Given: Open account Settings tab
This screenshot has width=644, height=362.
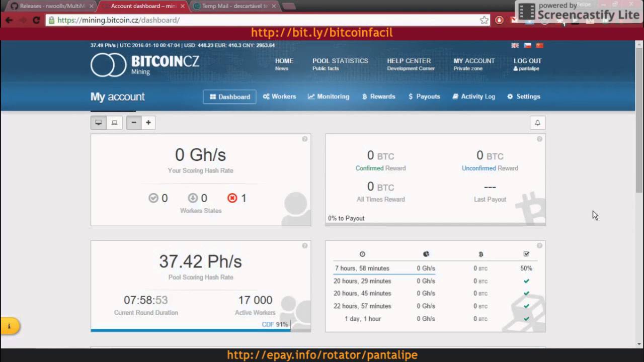Looking at the screenshot, I should (x=524, y=97).
